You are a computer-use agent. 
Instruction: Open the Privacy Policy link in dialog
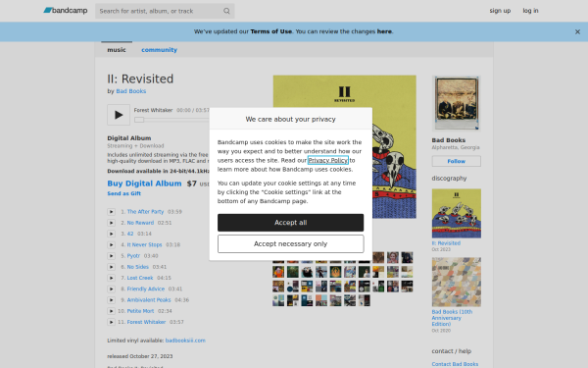(x=328, y=160)
